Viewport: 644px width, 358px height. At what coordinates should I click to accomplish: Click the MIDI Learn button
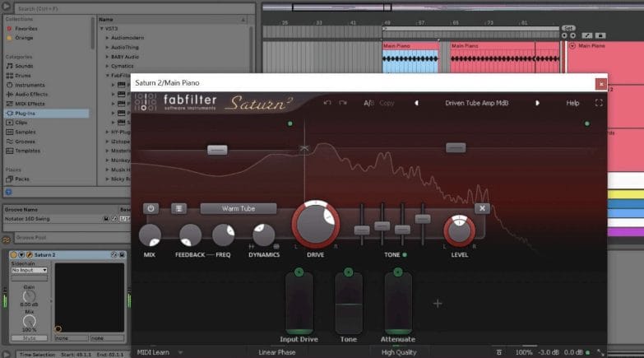click(x=153, y=352)
